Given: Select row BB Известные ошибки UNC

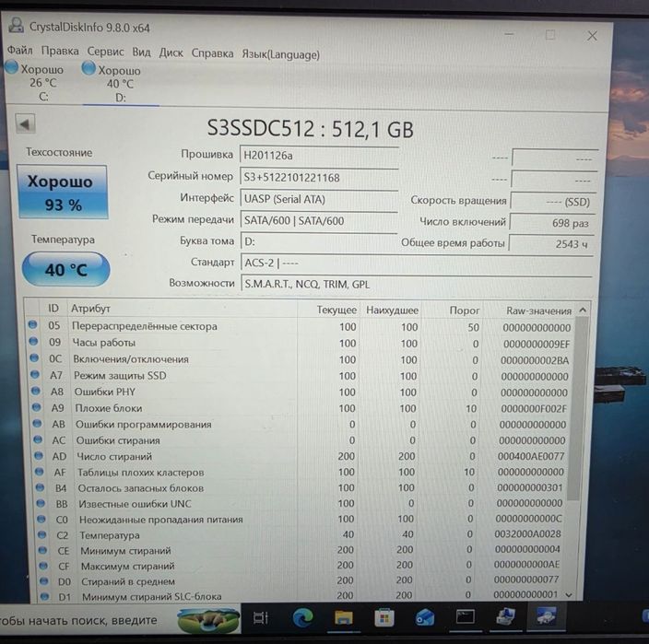Looking at the screenshot, I should click(x=301, y=503).
